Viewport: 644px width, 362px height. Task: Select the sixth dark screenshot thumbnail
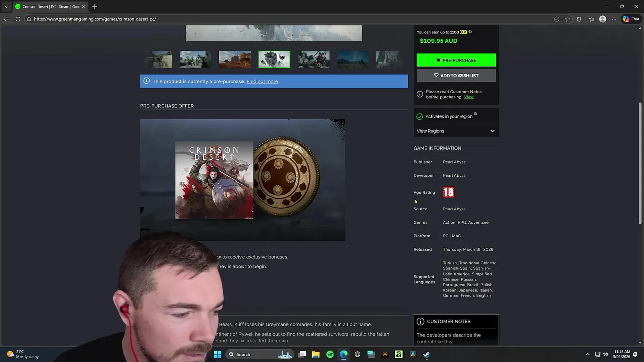353,59
